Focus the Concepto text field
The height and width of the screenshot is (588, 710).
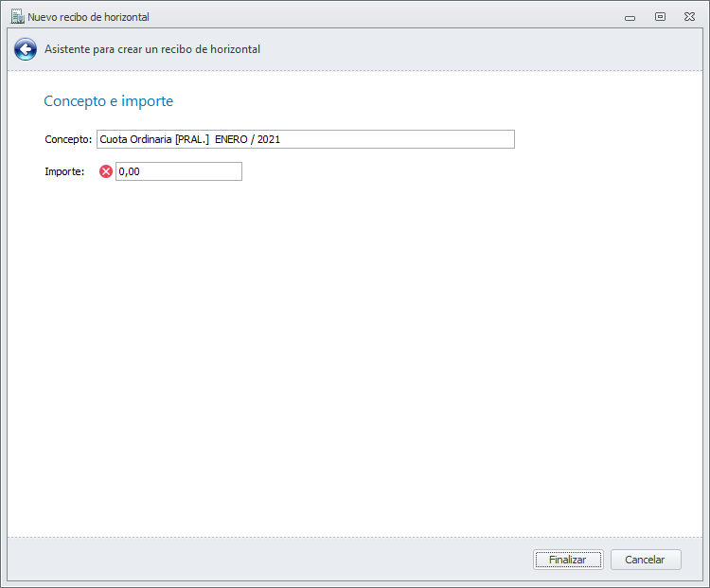pyautogui.click(x=398, y=139)
